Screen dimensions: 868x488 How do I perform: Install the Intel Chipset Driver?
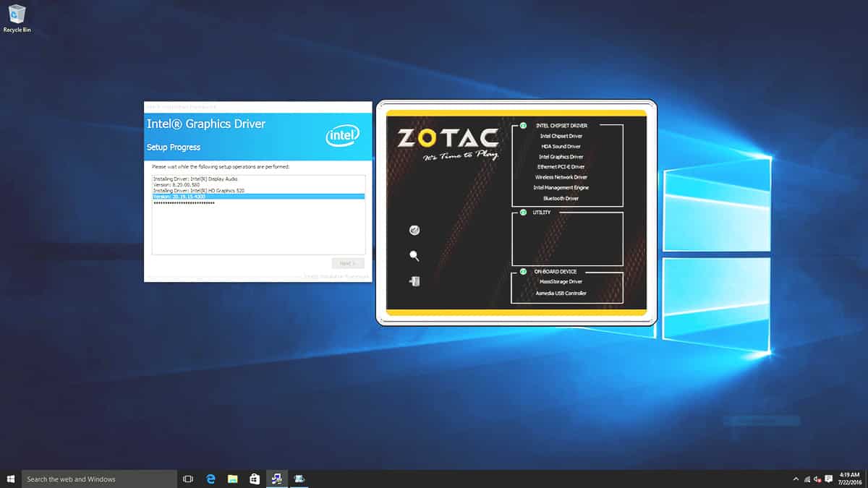point(561,136)
